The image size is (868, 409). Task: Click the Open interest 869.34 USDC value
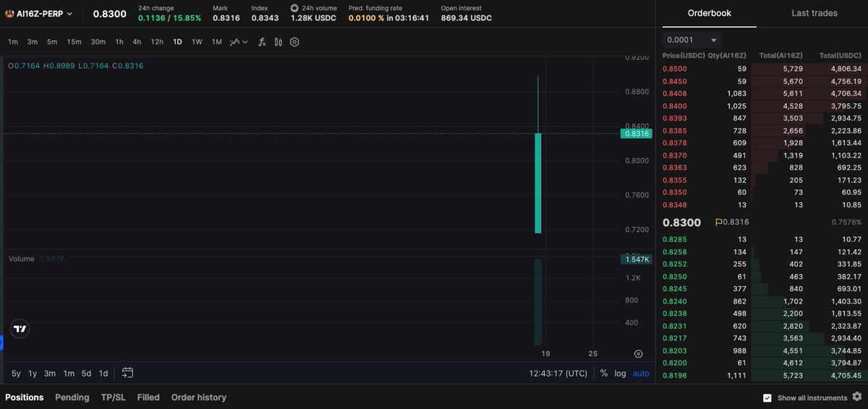click(x=467, y=18)
